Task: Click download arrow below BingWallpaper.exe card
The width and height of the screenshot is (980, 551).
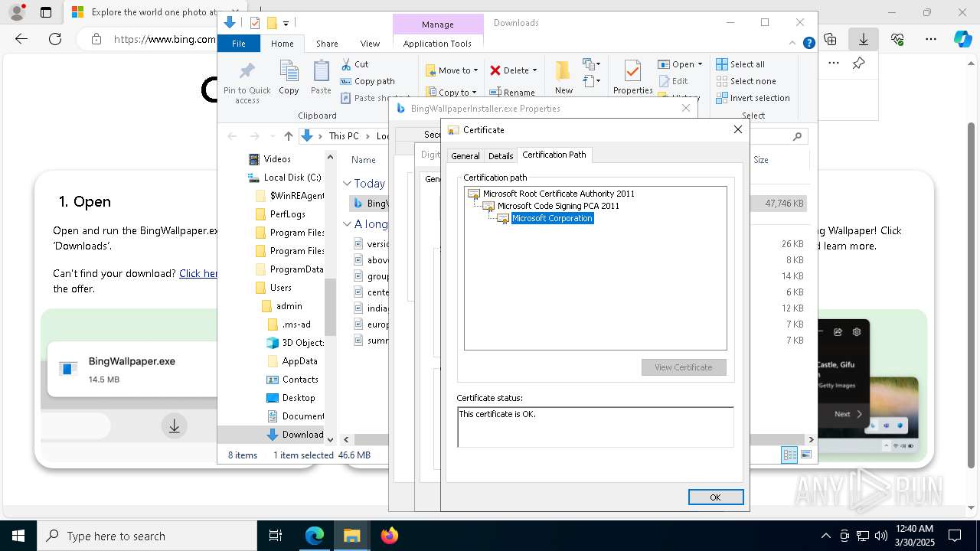Action: tap(175, 425)
